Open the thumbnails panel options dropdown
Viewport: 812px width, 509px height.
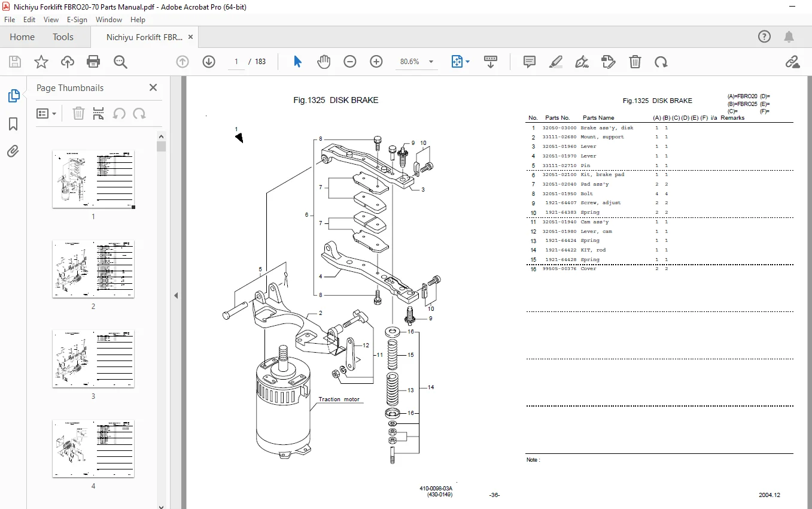[47, 113]
